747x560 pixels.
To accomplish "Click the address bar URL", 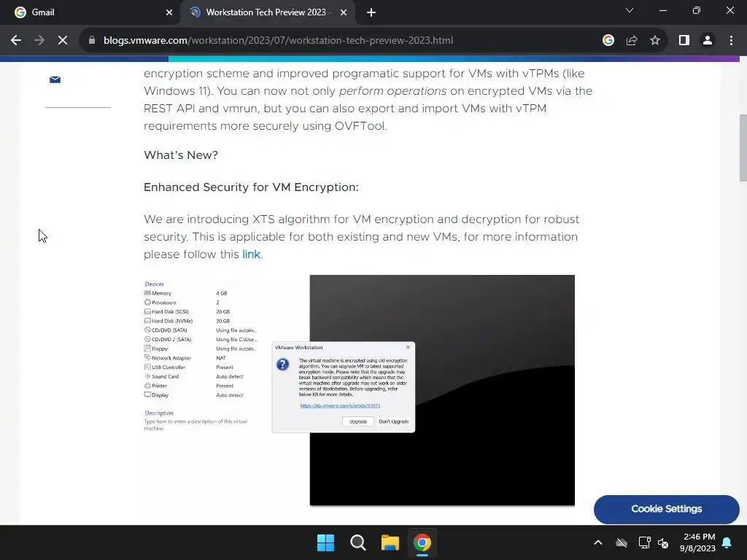I will pyautogui.click(x=278, y=41).
